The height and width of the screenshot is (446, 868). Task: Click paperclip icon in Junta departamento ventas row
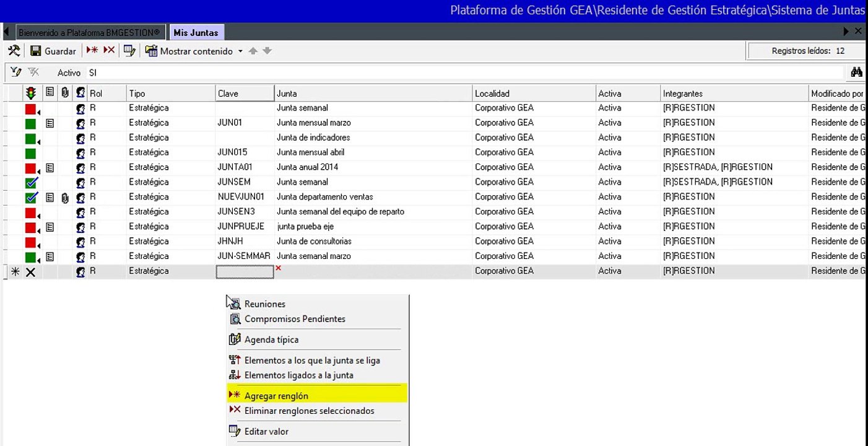click(x=65, y=197)
